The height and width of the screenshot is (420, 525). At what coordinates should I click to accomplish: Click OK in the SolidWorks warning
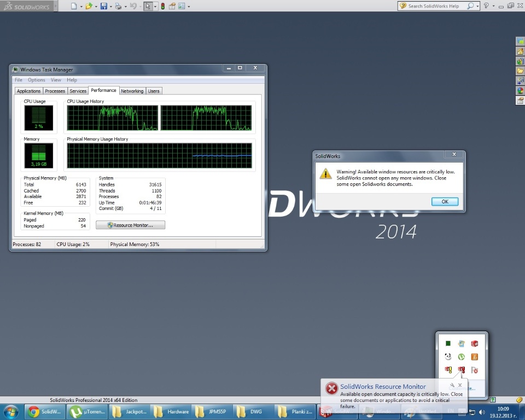click(445, 202)
